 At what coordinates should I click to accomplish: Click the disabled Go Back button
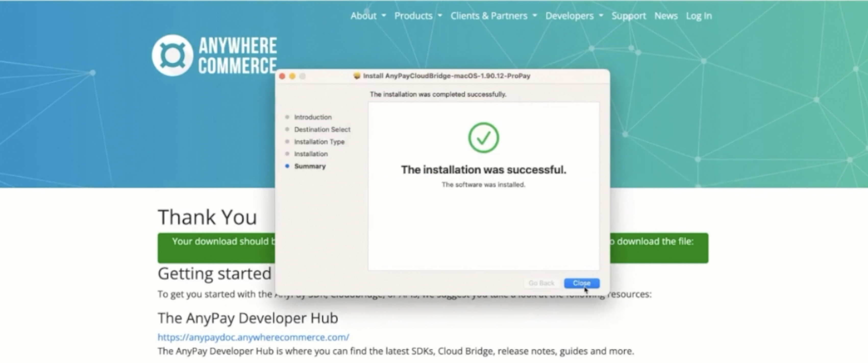pyautogui.click(x=541, y=283)
